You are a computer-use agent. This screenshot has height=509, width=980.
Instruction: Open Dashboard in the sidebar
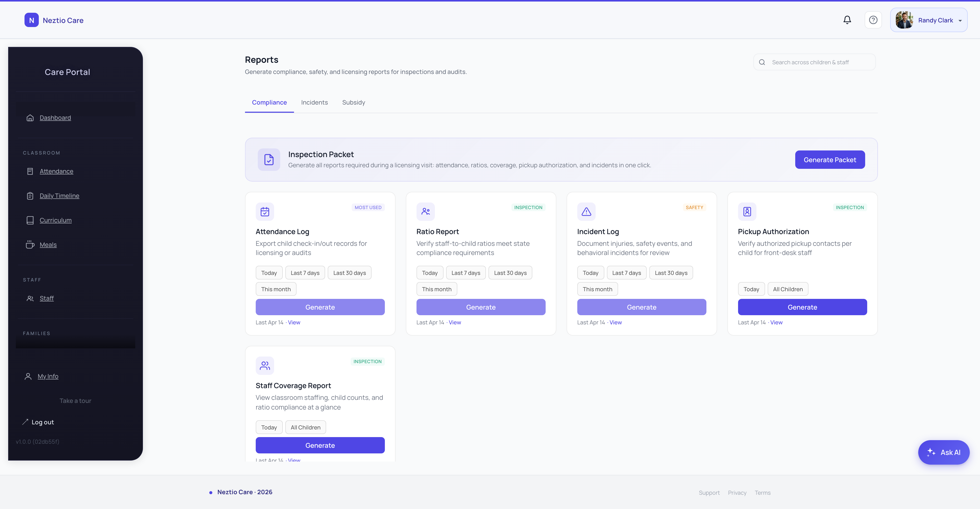55,118
